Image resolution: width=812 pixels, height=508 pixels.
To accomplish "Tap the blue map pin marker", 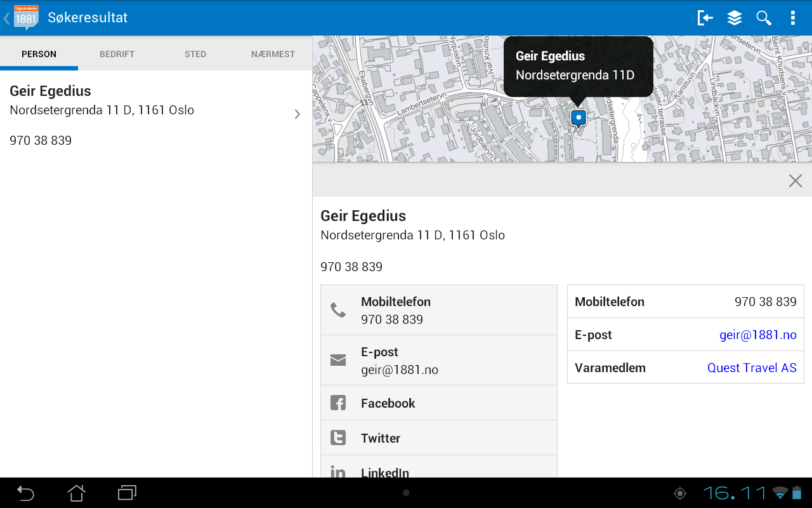I will tap(578, 119).
